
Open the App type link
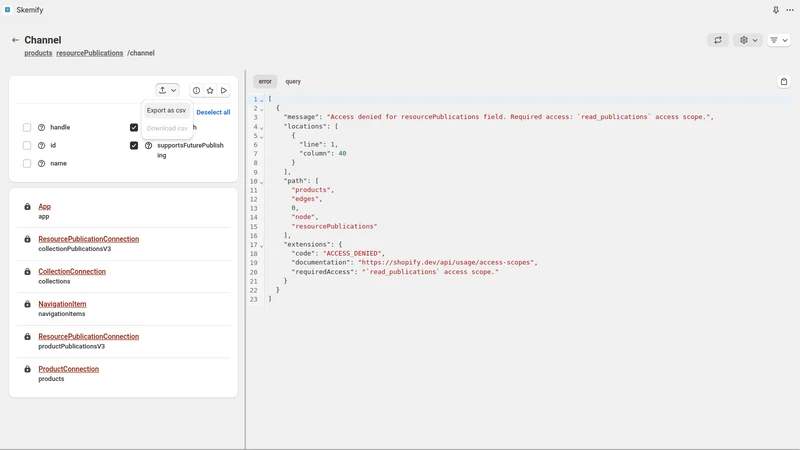(x=44, y=207)
